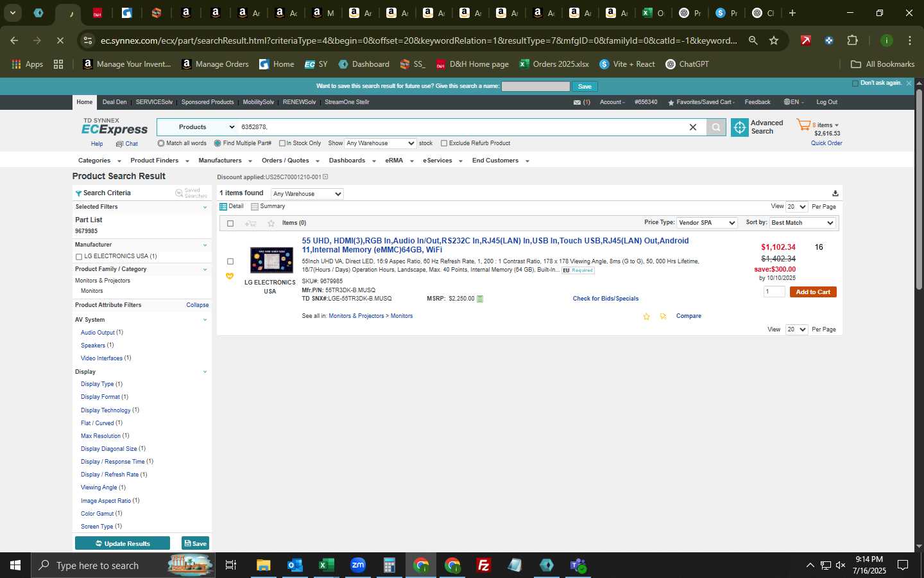Open Excel from the Windows taskbar
The height and width of the screenshot is (578, 924).
coord(326,565)
